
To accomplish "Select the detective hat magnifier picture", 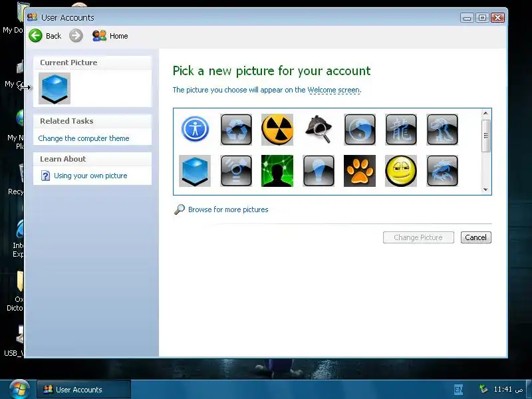I will click(319, 129).
